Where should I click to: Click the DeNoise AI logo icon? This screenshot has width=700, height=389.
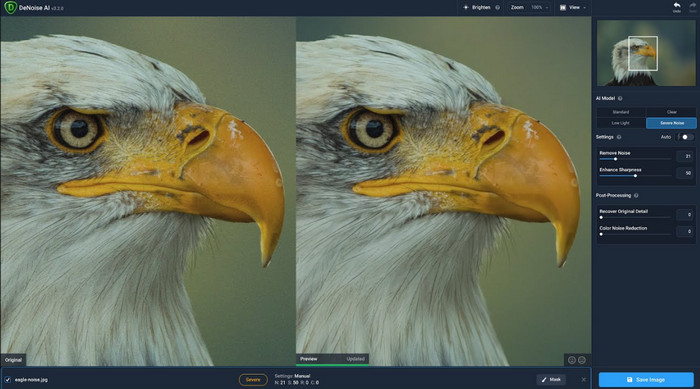click(10, 8)
